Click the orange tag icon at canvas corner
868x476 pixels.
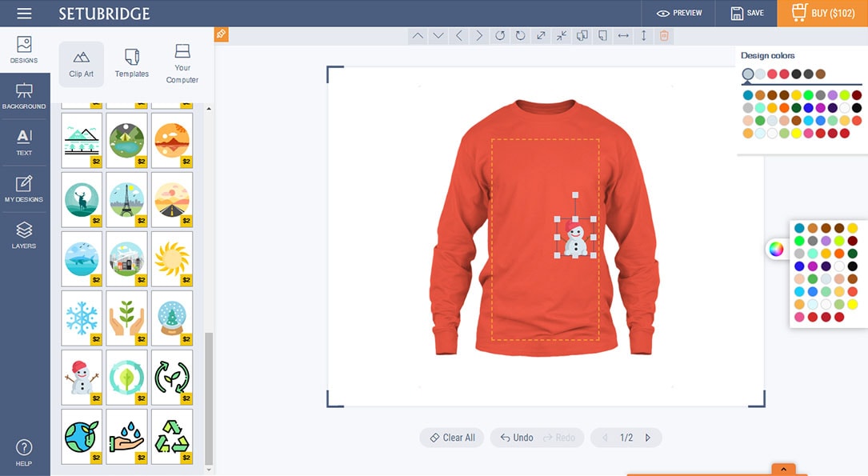coord(222,34)
